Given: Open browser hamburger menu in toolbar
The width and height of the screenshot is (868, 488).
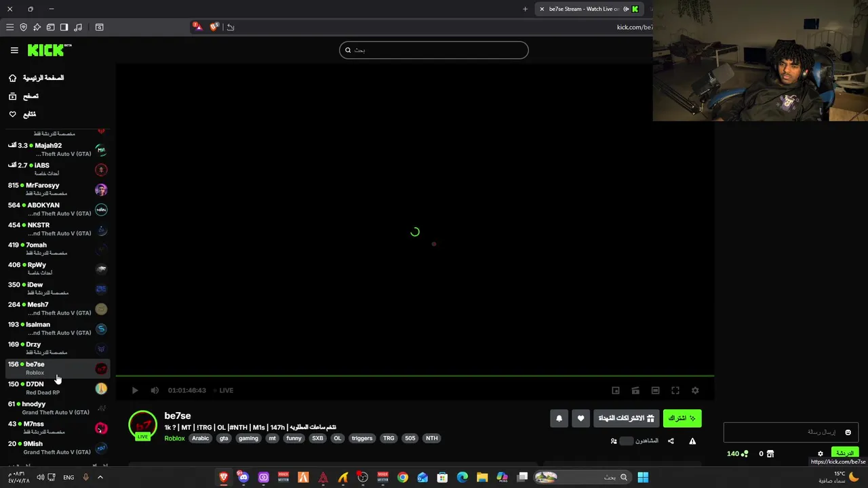Looking at the screenshot, I should 9,27.
